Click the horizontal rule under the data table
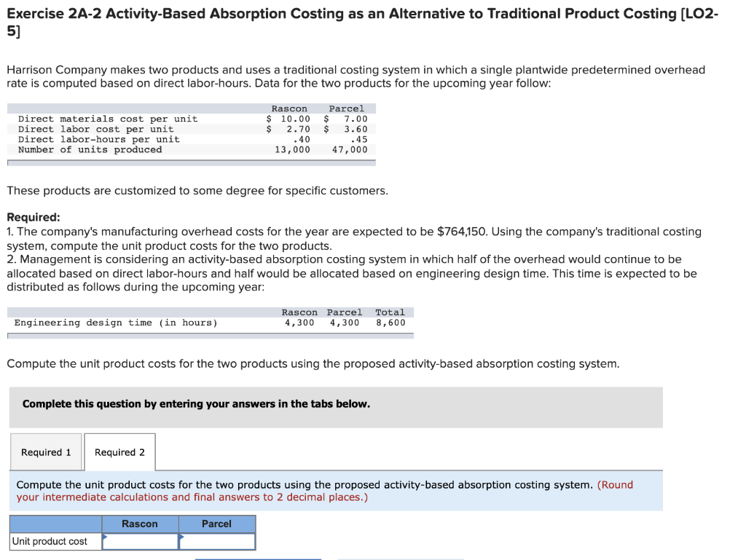Screen dimensions: 746x560 tap(191, 162)
